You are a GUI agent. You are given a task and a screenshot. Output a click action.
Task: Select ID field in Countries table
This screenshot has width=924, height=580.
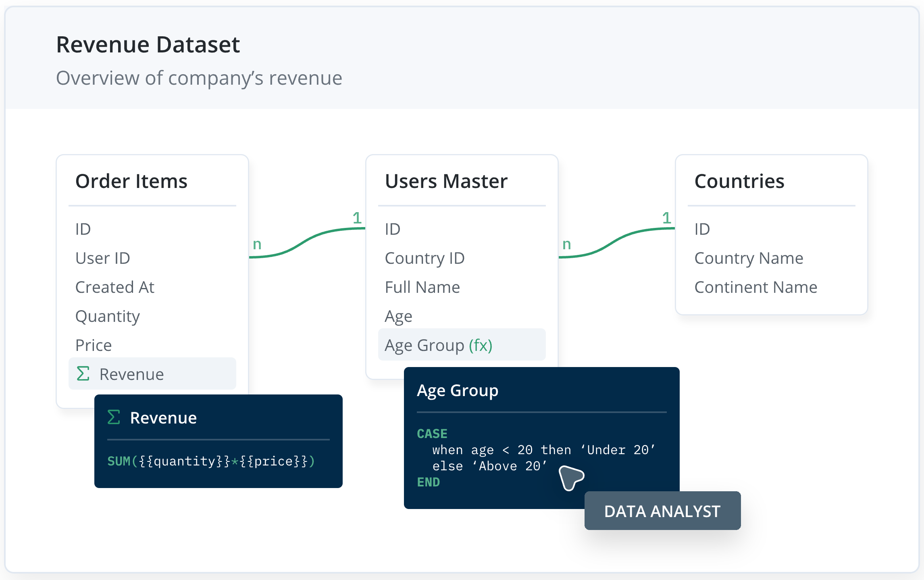pyautogui.click(x=702, y=229)
